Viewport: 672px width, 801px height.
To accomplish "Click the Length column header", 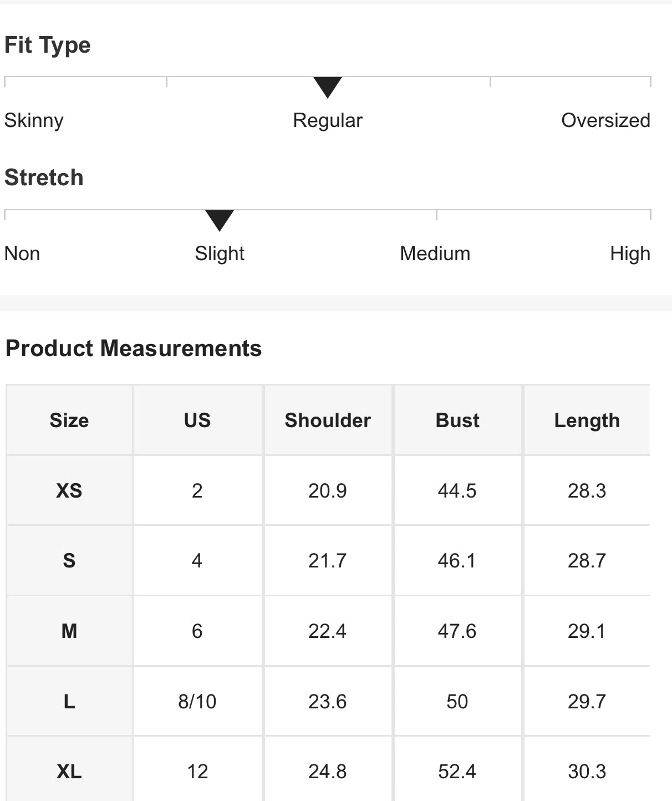I will pos(587,420).
